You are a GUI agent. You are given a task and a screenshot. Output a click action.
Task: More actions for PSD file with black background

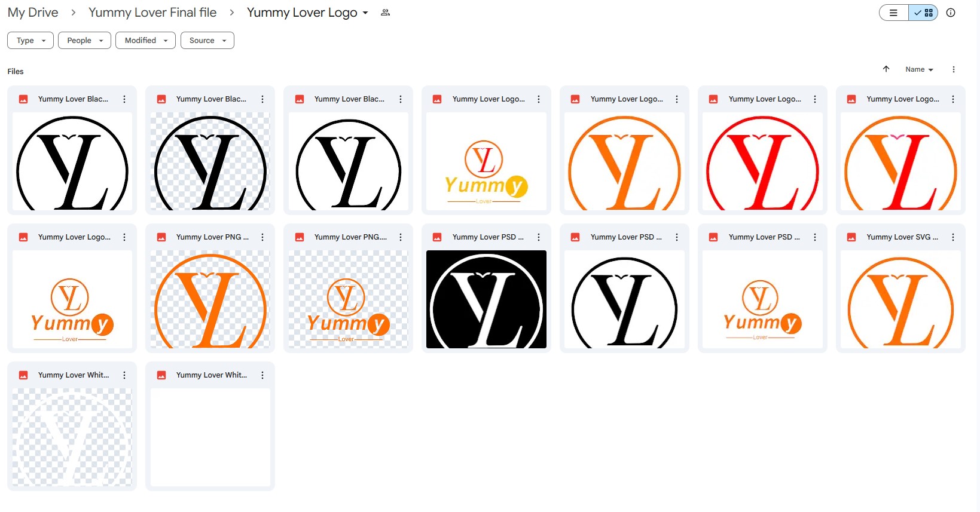click(539, 237)
